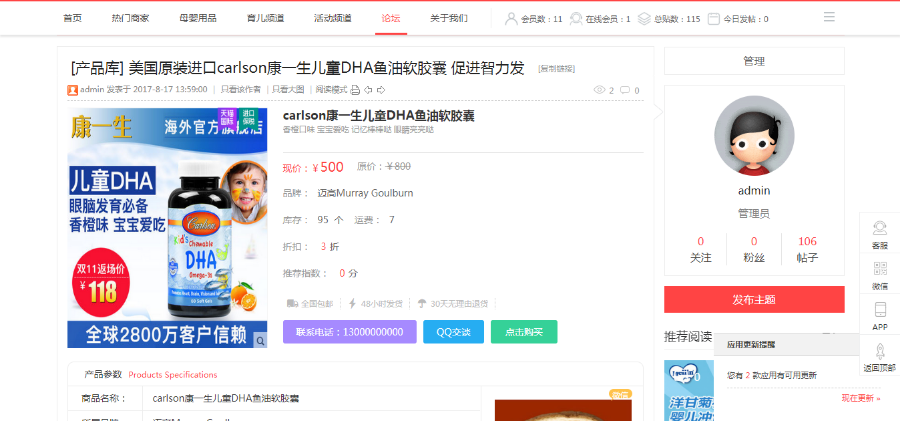Click 管理员 role label
Screen dimensions: 900x421
pyautogui.click(x=754, y=214)
